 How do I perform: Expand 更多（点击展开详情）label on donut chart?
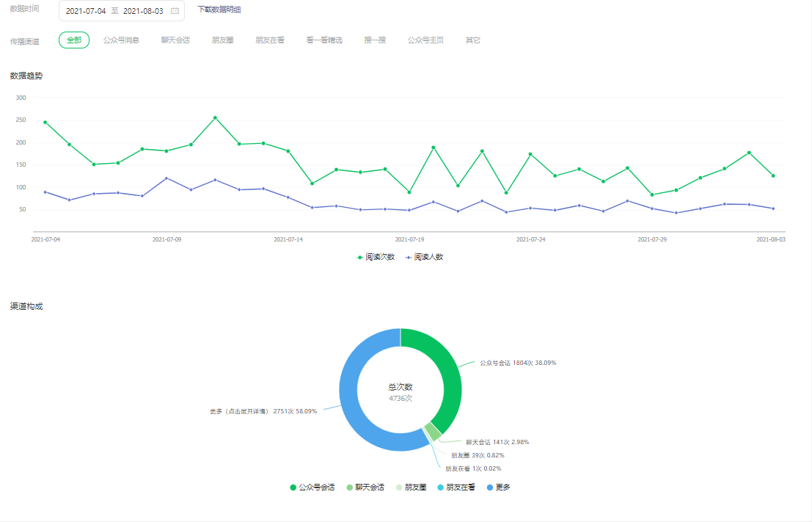pyautogui.click(x=263, y=411)
